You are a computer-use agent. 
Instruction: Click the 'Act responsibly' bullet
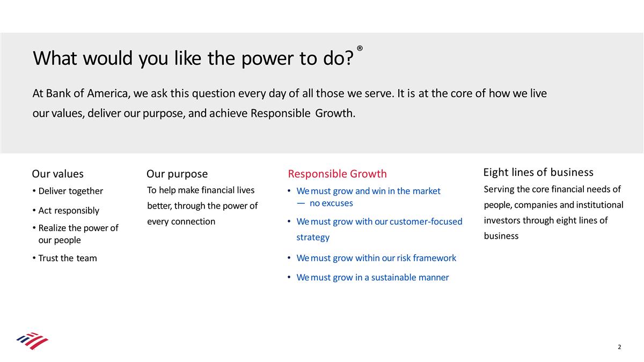[69, 210]
